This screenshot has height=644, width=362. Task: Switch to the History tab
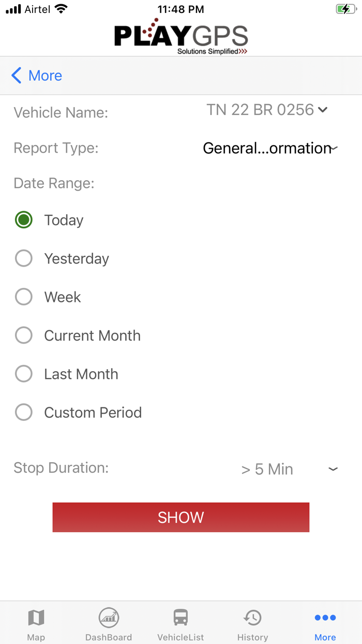click(x=253, y=623)
